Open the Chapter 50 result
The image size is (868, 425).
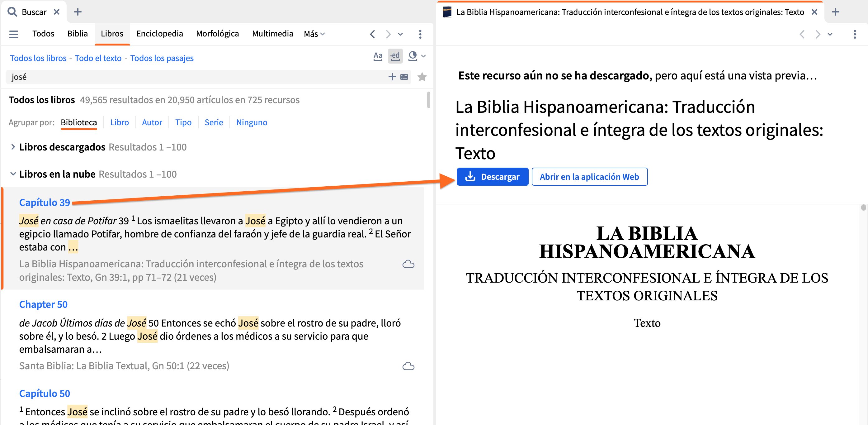pos(43,305)
